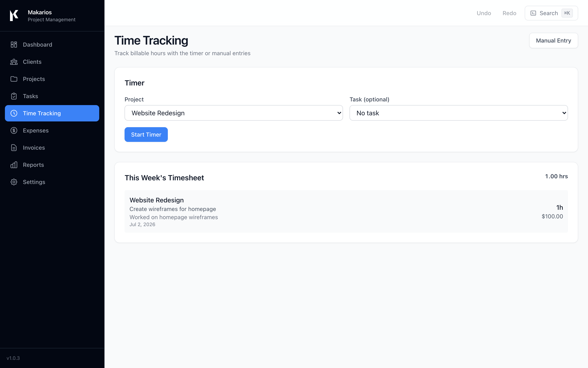Click Redo in the top bar
This screenshot has width=588, height=368.
point(509,13)
